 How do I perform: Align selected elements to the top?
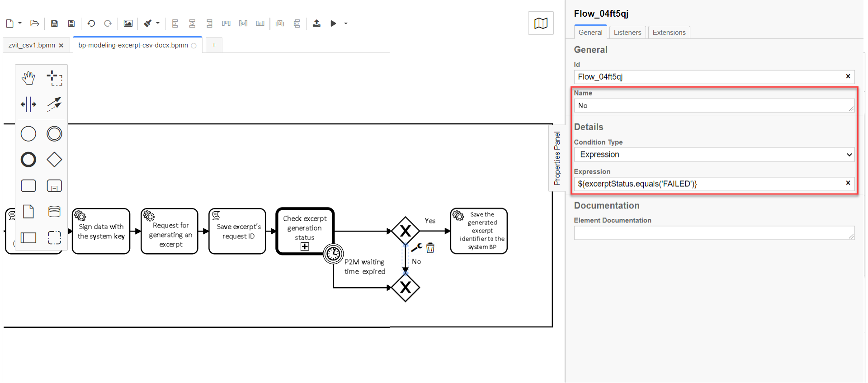pos(226,24)
